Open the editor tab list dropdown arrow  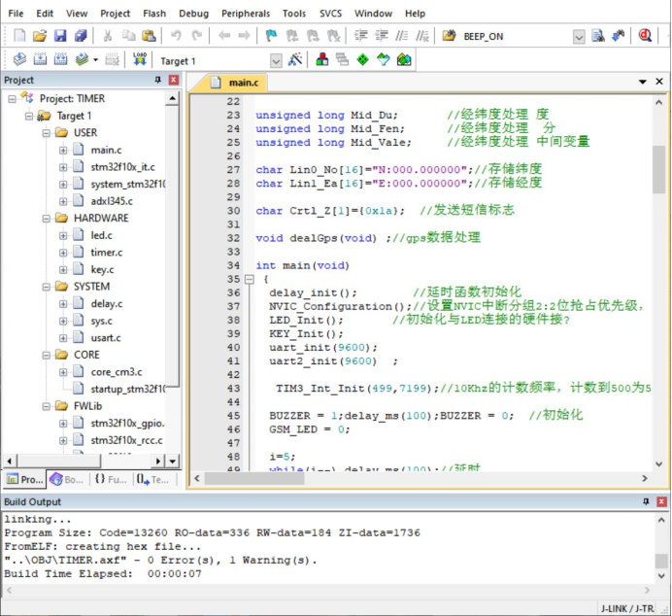(643, 82)
